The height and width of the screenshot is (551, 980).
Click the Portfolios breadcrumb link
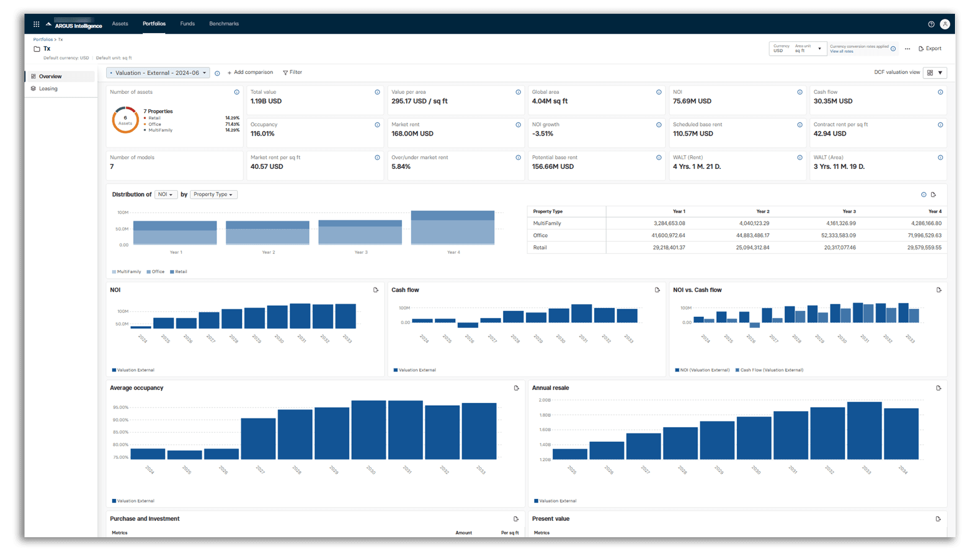[43, 39]
